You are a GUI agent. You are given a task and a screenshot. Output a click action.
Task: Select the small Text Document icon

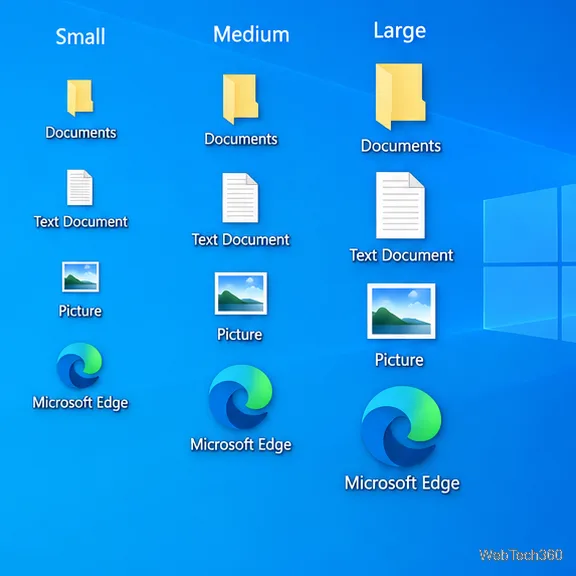80,188
